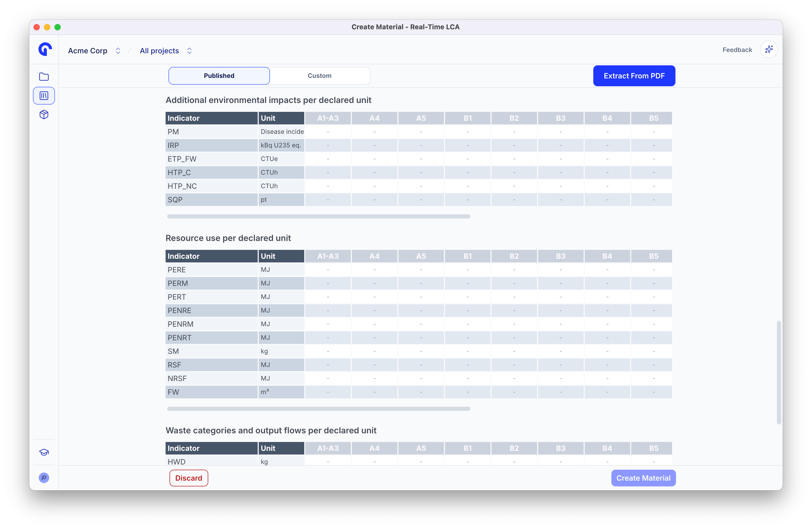Click 'Resource use per declared unit' heading
Viewport: 812px width, 529px height.
click(228, 238)
